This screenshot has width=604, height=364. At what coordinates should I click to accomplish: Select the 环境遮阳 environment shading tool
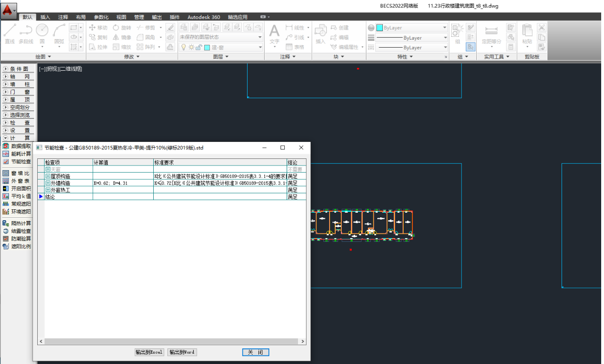pyautogui.click(x=6, y=212)
